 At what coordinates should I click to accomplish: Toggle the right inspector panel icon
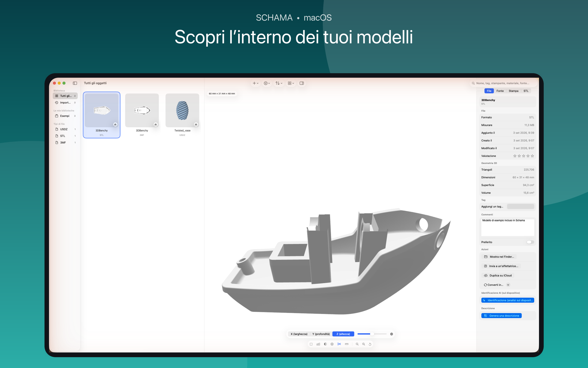[x=302, y=83]
